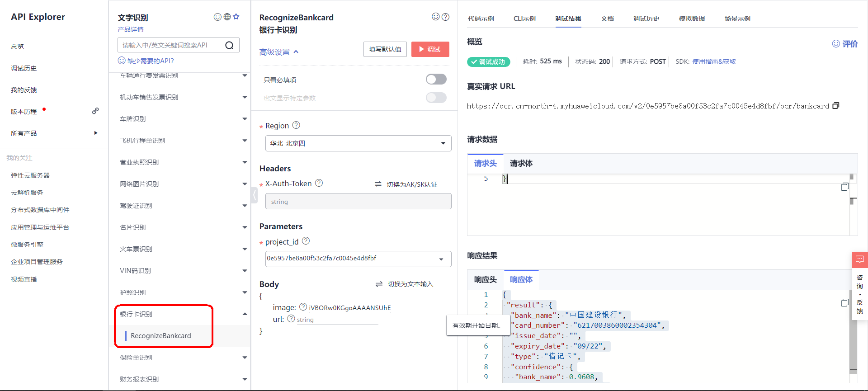Open 总览 in left sidebar
Screen dimensions: 868x391
(17, 47)
